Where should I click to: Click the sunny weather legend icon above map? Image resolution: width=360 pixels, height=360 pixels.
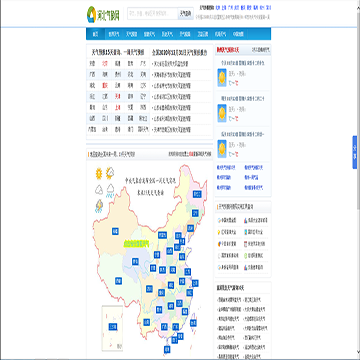[99, 173]
